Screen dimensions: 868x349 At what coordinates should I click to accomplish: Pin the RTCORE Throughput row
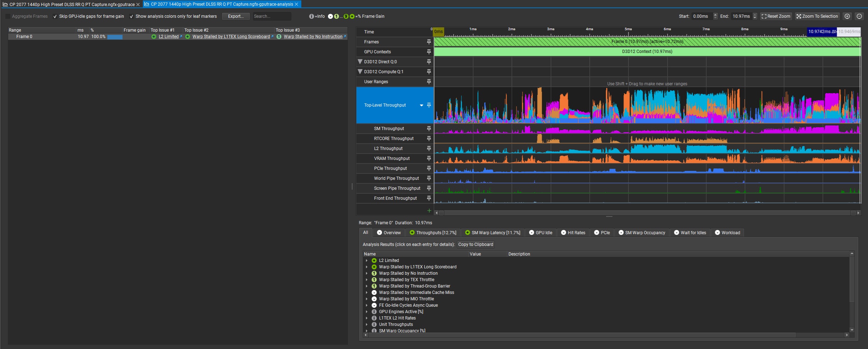coord(429,139)
